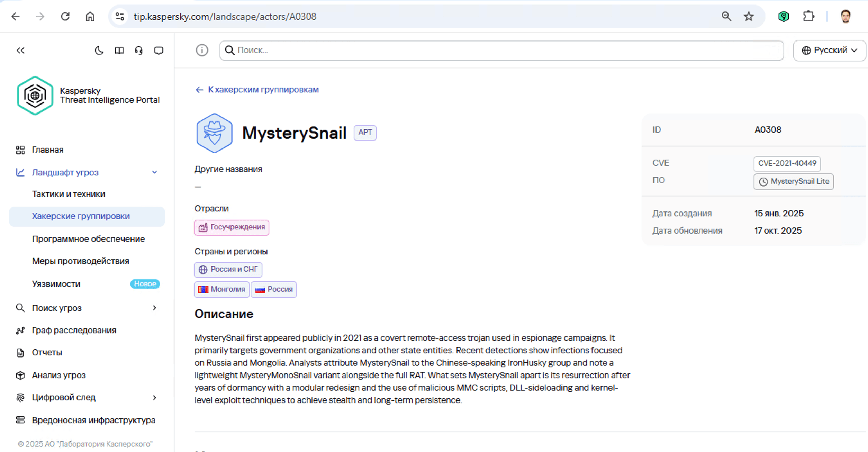Toggle dark mode moon icon

99,51
